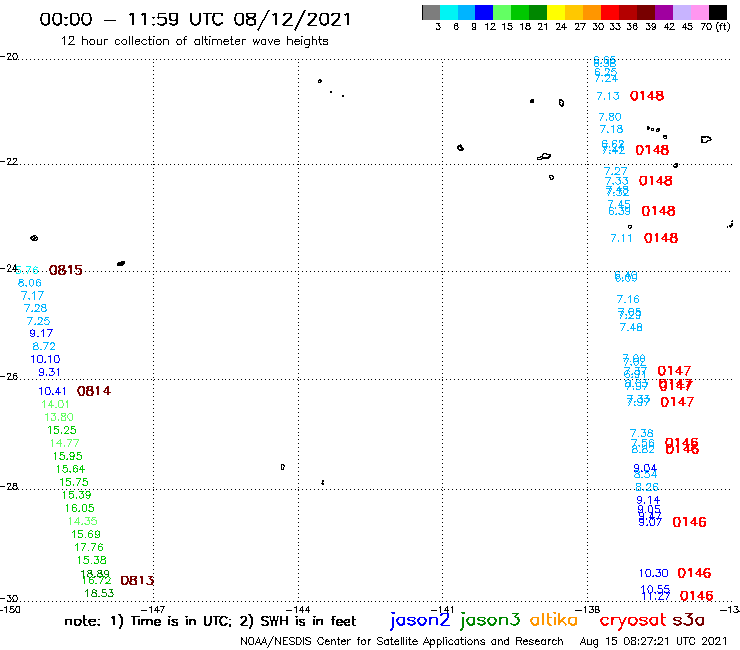Viewport: 740px width, 650px height.
Task: Click the gray swatch in the color legend
Action: pyautogui.click(x=431, y=12)
